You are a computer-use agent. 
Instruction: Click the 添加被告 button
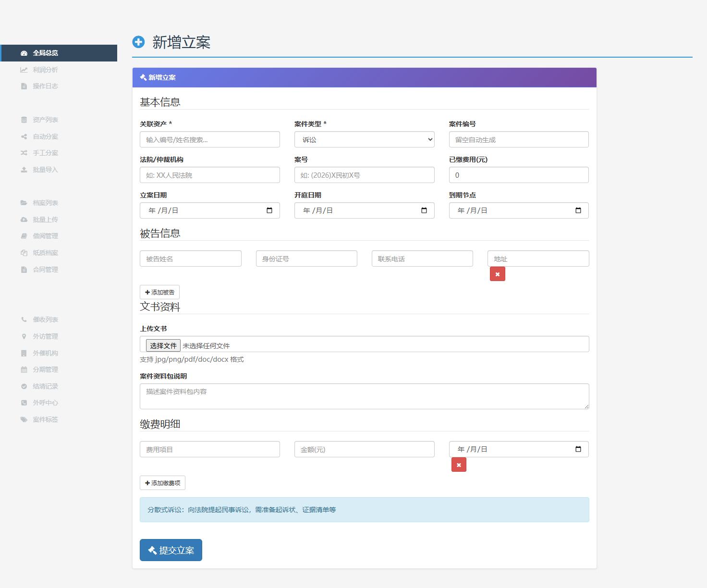click(x=159, y=292)
